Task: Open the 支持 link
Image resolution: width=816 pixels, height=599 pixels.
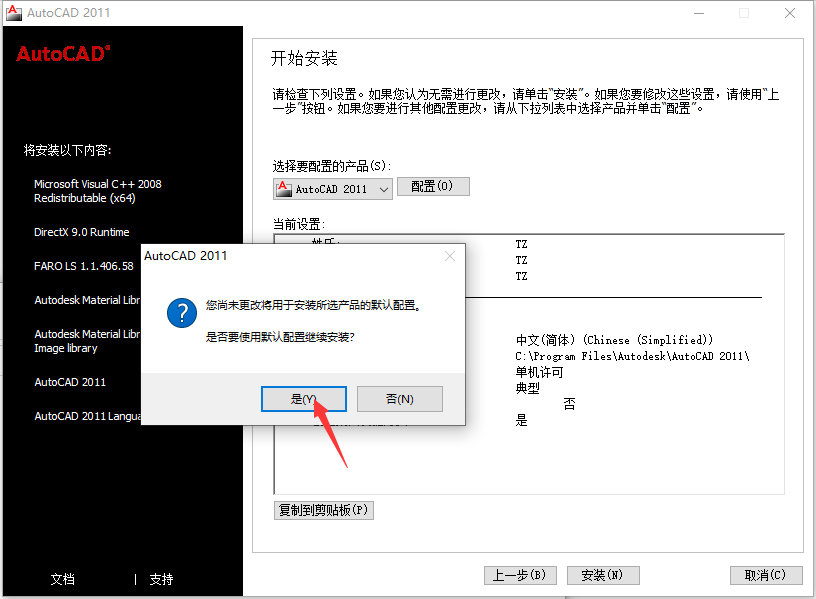Action: point(161,579)
